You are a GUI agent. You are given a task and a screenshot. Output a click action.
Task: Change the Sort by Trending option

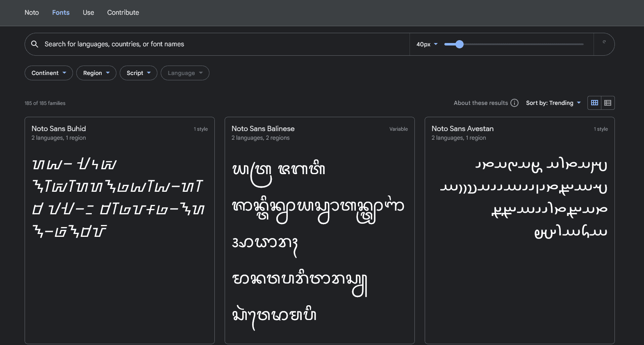pyautogui.click(x=553, y=103)
